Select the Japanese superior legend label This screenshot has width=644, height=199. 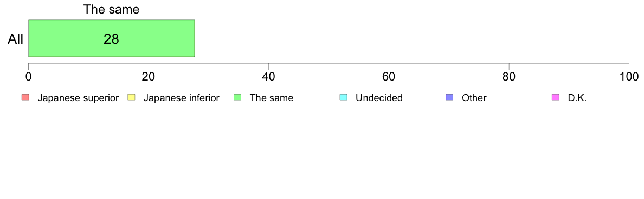click(x=78, y=98)
